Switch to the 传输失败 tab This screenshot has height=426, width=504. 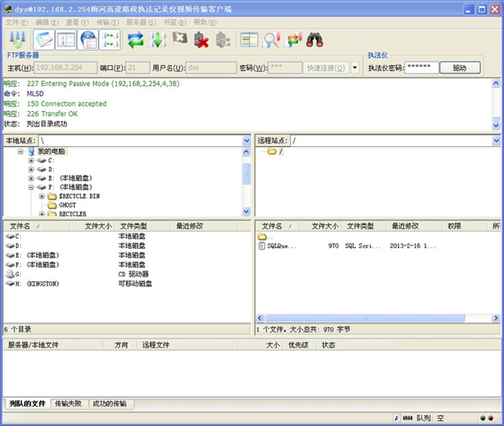[x=68, y=404]
